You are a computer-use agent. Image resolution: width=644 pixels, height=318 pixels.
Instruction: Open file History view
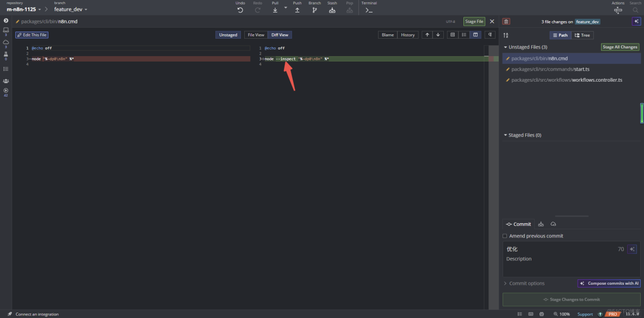pyautogui.click(x=408, y=35)
